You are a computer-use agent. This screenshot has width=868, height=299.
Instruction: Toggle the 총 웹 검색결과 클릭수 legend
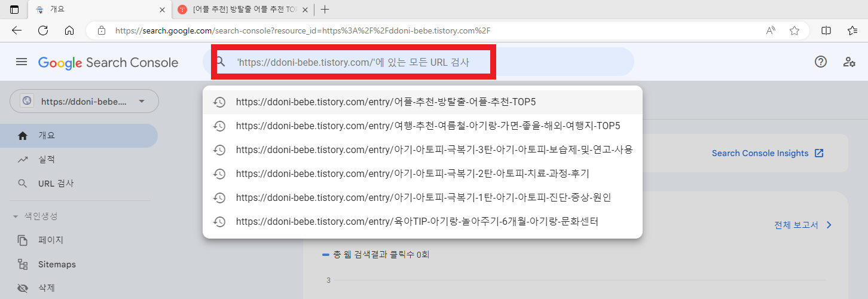tap(375, 255)
